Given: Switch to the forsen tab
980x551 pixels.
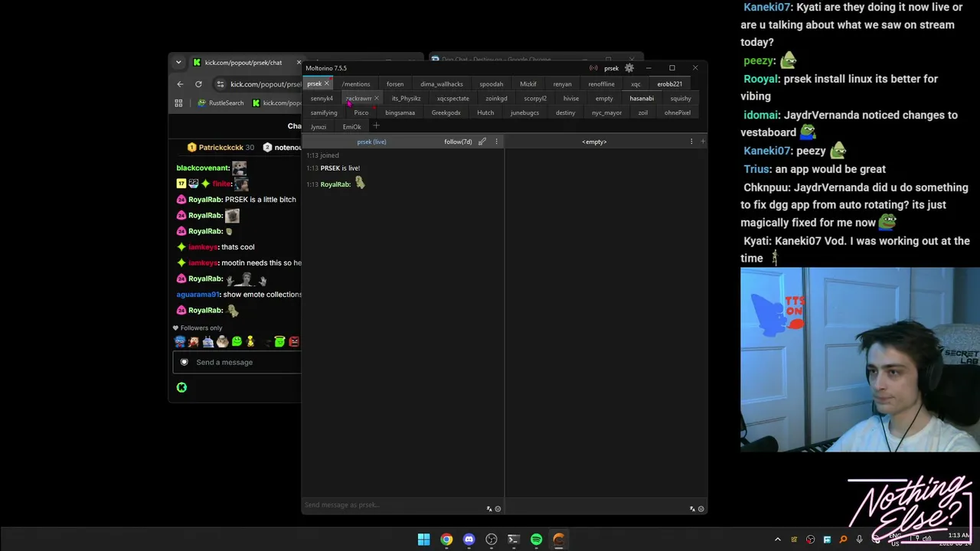Looking at the screenshot, I should coord(395,84).
